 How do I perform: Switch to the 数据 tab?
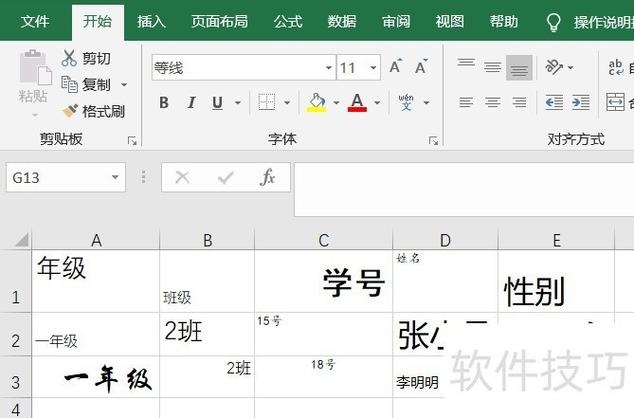click(342, 21)
